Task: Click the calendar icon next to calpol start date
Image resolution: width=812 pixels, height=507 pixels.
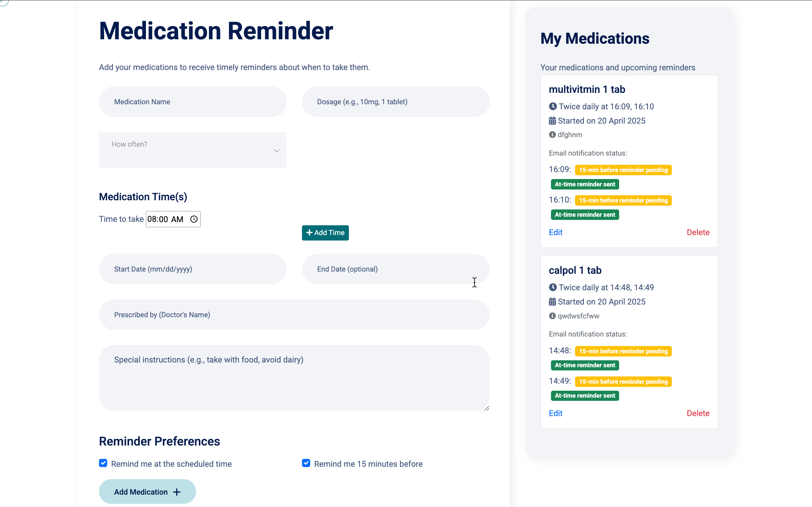Action: coord(552,301)
